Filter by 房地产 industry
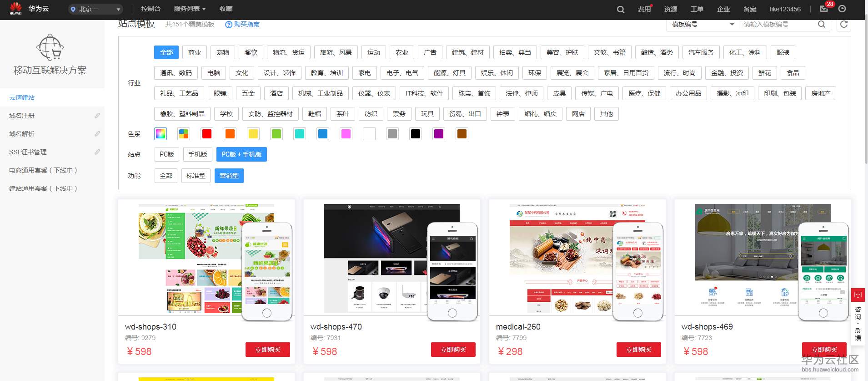The width and height of the screenshot is (868, 381). [x=821, y=93]
